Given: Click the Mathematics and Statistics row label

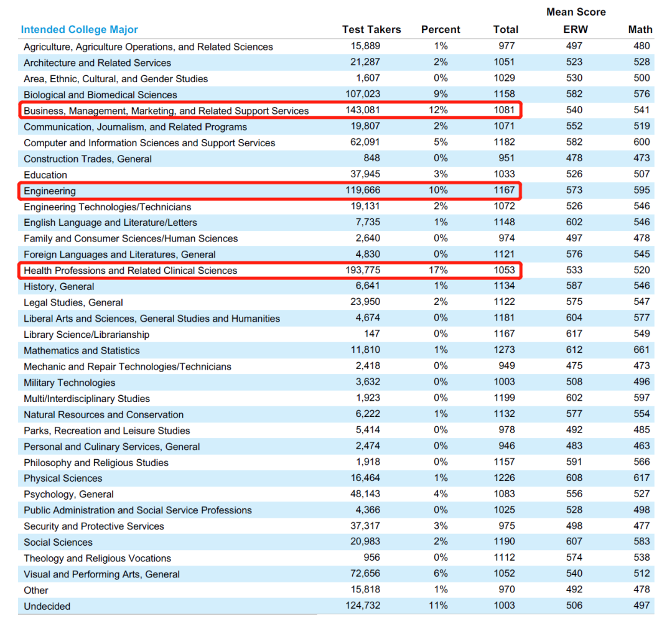Looking at the screenshot, I should coord(82,350).
